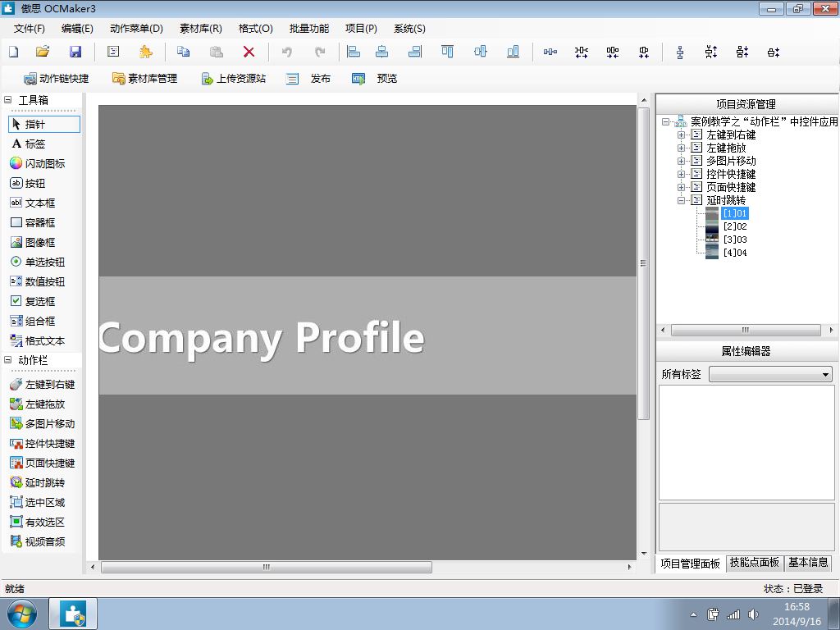Select the 左键拖放 drag action tool
840x630 pixels.
[38, 404]
